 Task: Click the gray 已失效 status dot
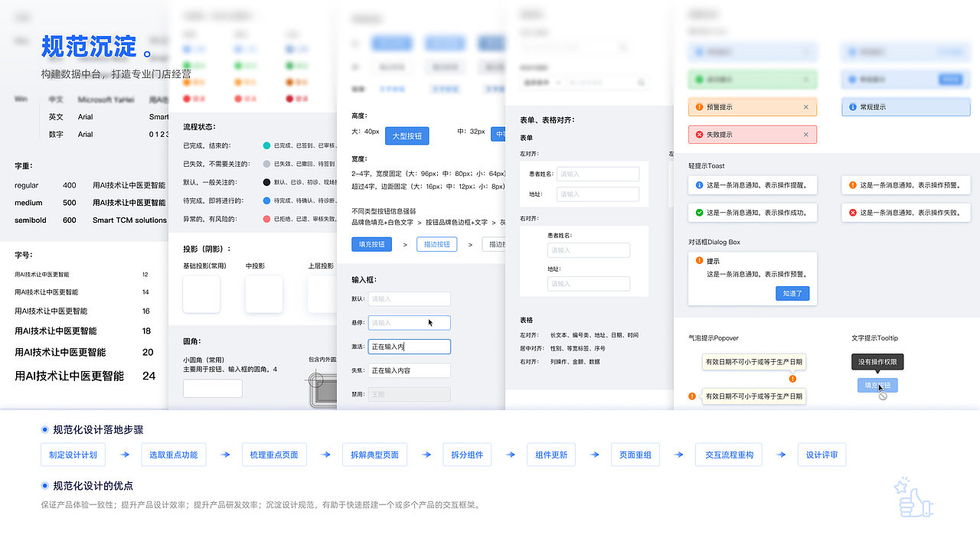point(266,164)
